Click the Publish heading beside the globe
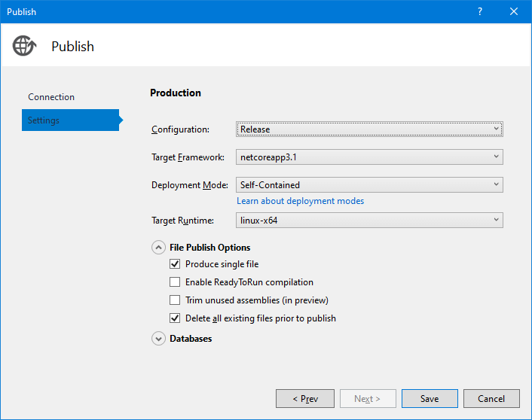 click(72, 47)
